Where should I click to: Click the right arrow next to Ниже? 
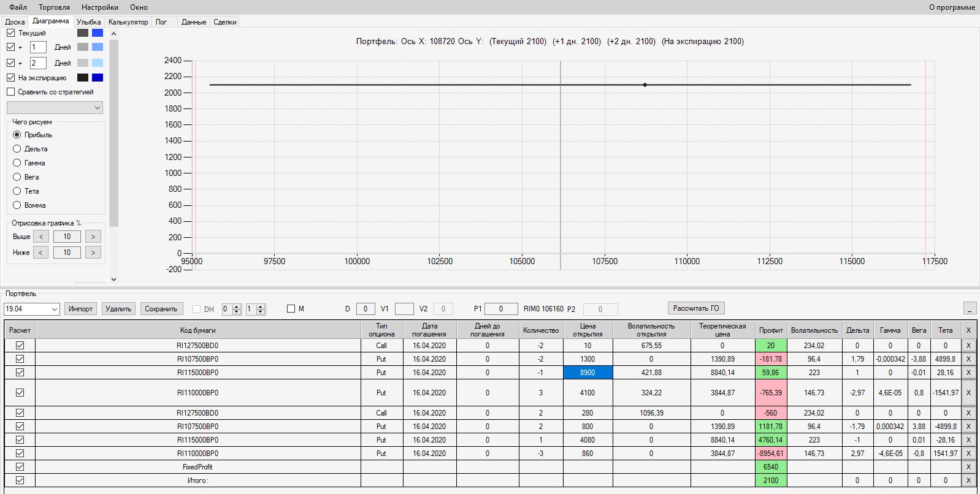[x=93, y=253]
